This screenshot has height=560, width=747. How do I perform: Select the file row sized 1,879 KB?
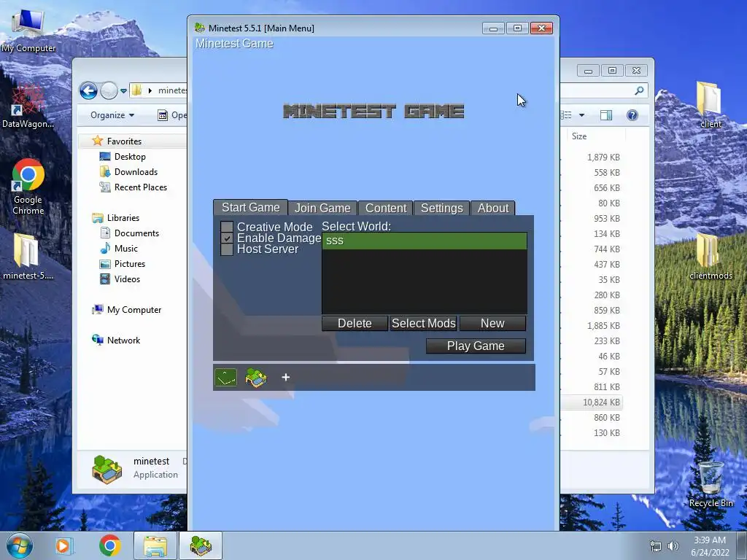click(x=591, y=157)
